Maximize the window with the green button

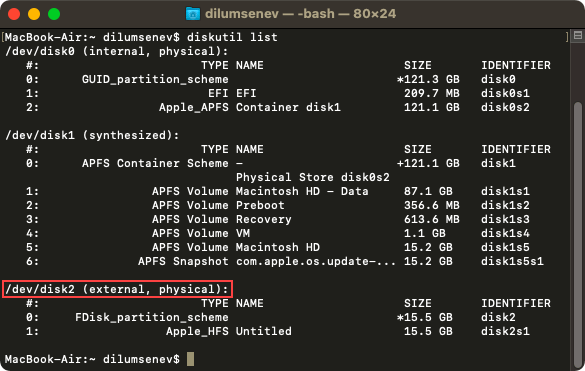(54, 14)
